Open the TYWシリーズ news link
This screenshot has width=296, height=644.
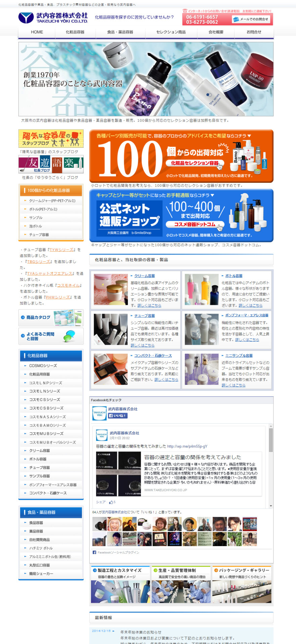point(61,250)
